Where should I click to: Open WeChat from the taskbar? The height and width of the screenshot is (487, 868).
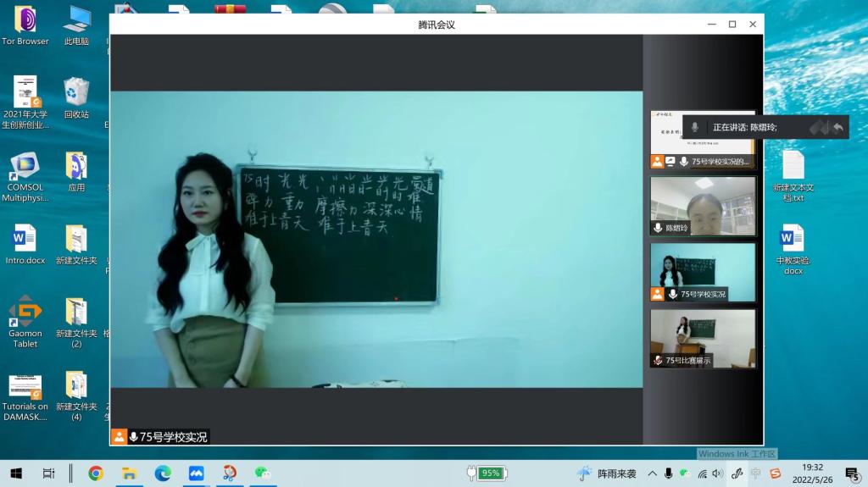point(263,473)
